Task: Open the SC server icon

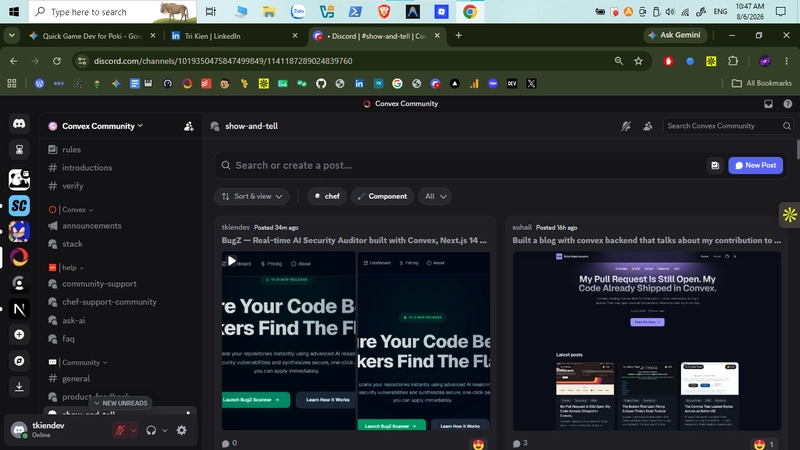Action: (19, 206)
